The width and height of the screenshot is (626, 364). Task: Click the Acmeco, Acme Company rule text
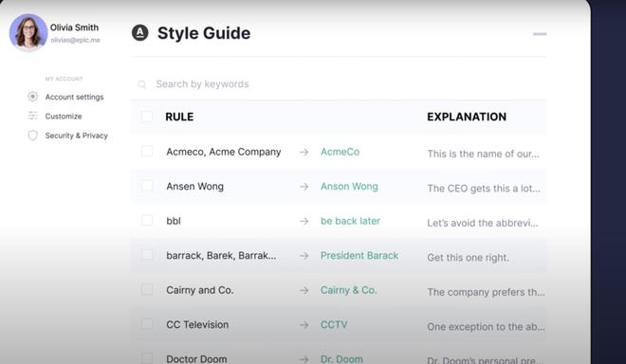224,152
